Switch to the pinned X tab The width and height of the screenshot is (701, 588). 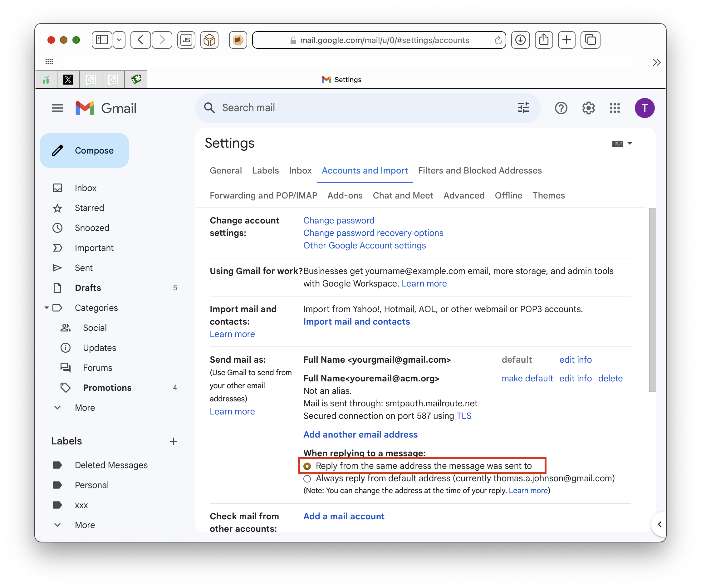(68, 79)
